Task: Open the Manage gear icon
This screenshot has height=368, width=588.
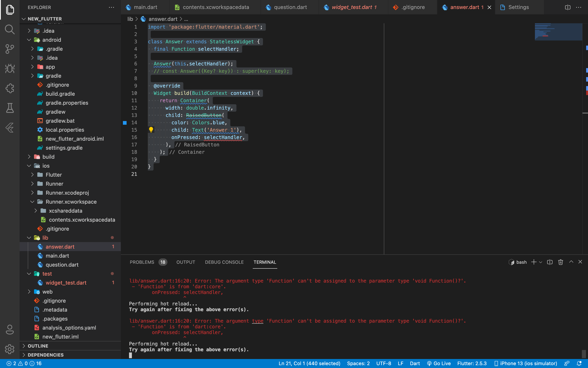Action: [10, 349]
